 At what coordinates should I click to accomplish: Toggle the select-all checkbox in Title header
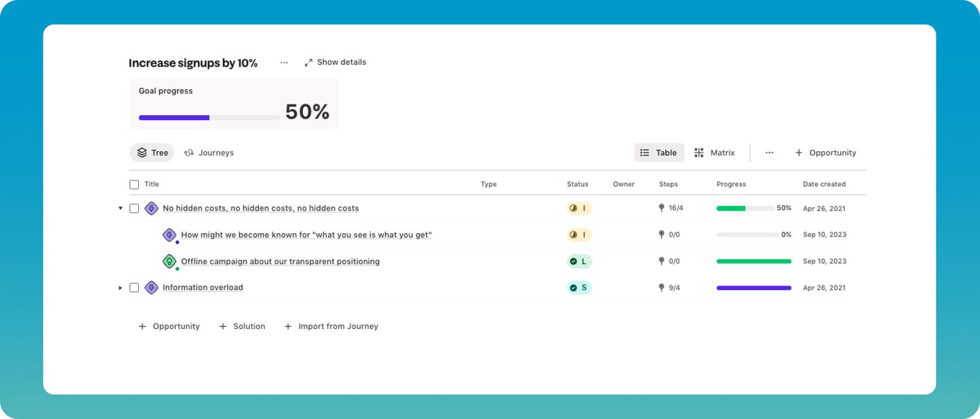click(134, 185)
